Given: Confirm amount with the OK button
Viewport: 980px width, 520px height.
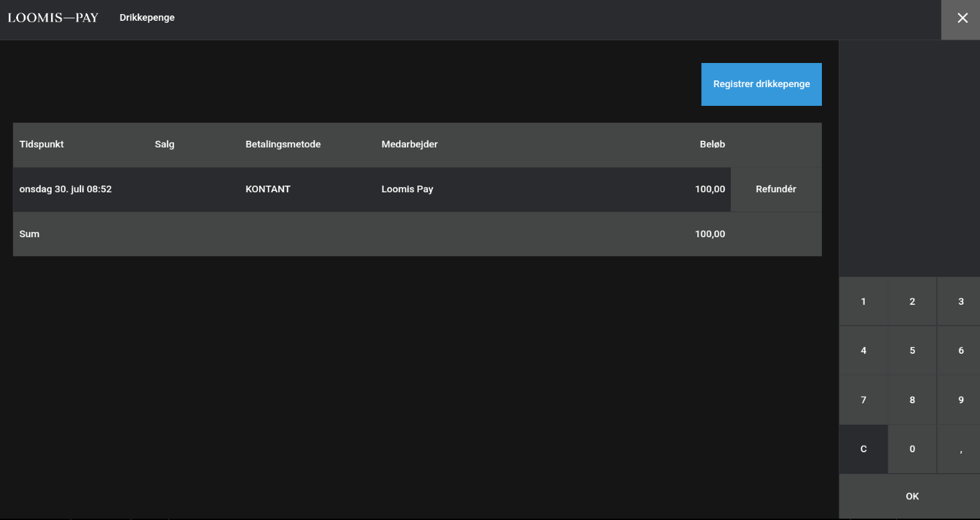Looking at the screenshot, I should pos(912,497).
